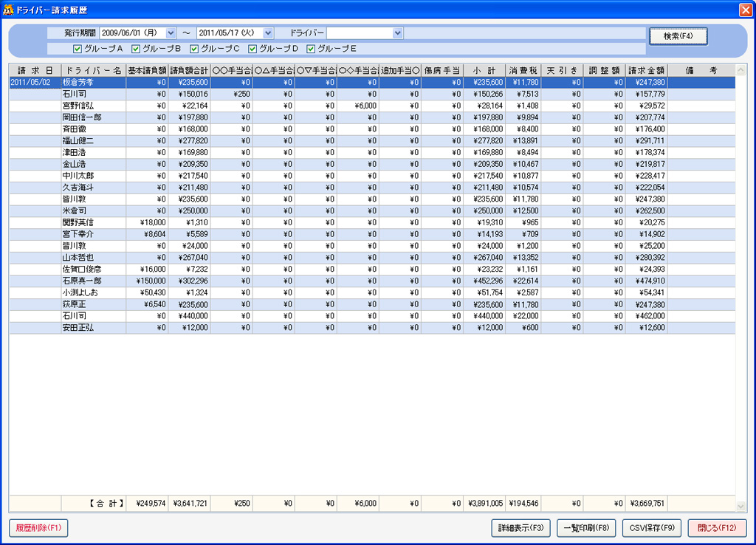Viewport: 756px width, 545px height.
Task: Select row for driver 津田浩
Action: pos(372,152)
